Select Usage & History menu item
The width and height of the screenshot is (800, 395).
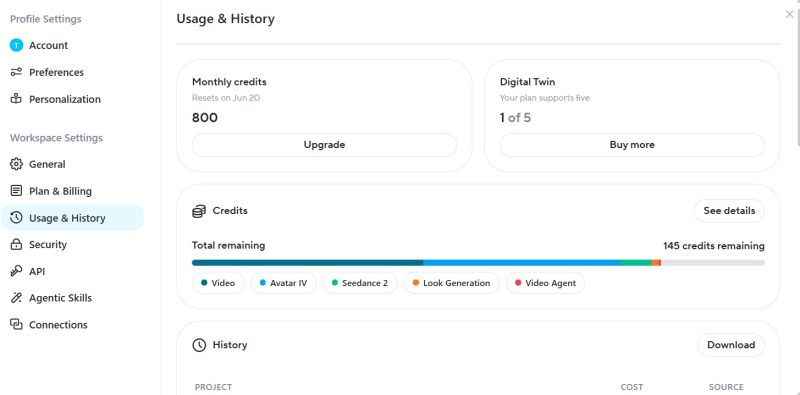click(x=72, y=218)
